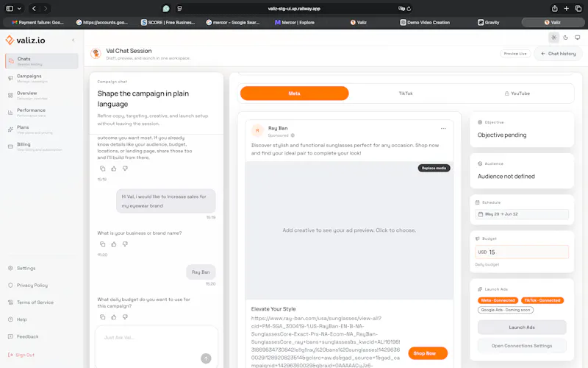Thumbs up the message timestamped 15:19

[x=114, y=169]
